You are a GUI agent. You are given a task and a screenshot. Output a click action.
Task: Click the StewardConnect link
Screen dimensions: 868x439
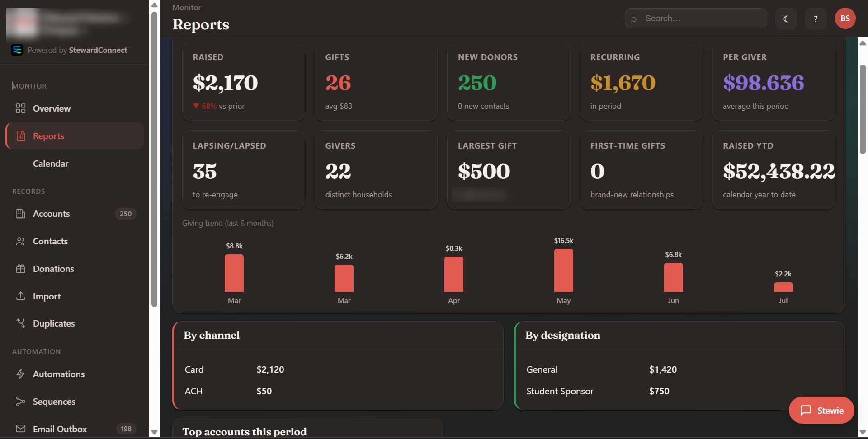tap(98, 50)
